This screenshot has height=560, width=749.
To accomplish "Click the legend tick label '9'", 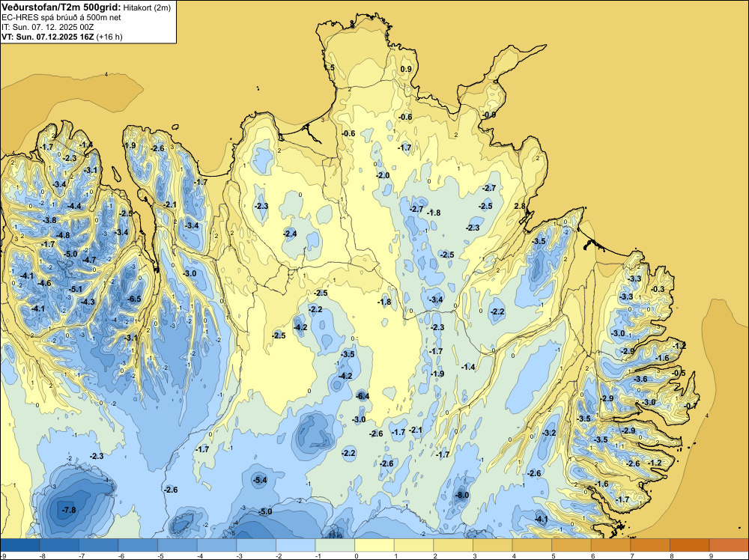I will pos(711,556).
